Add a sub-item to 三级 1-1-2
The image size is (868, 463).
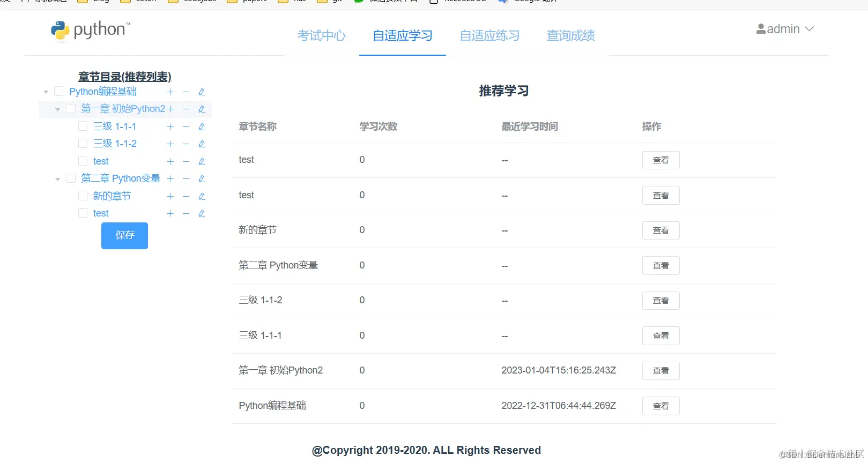(170, 144)
